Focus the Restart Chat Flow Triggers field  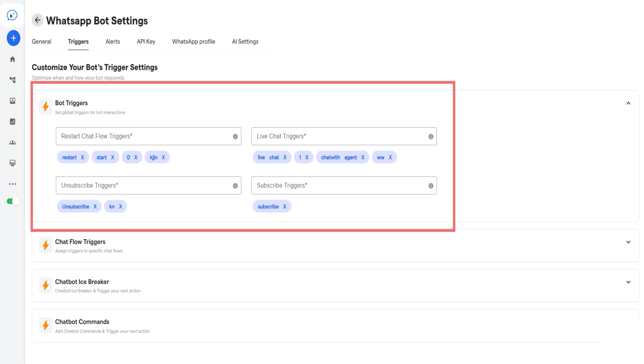pyautogui.click(x=148, y=136)
